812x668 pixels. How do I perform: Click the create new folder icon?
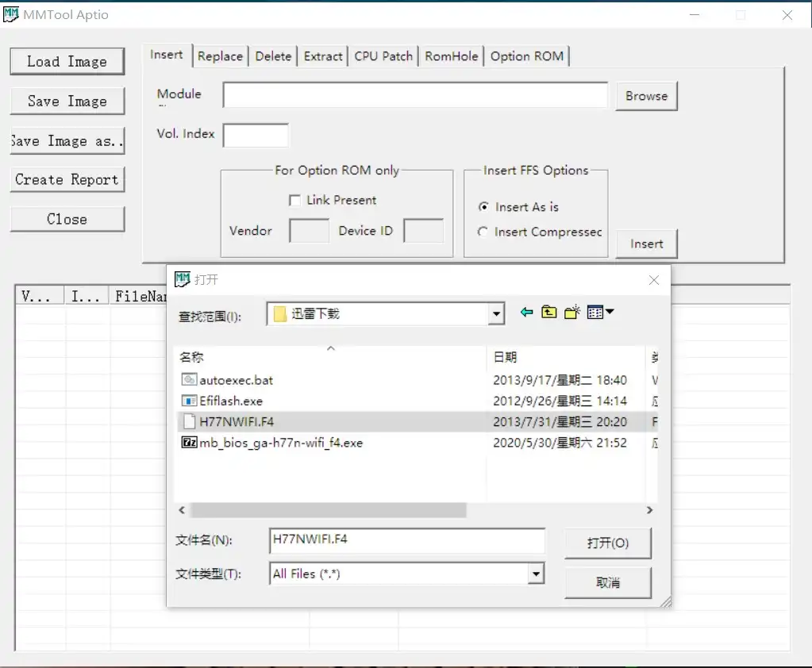pos(571,312)
